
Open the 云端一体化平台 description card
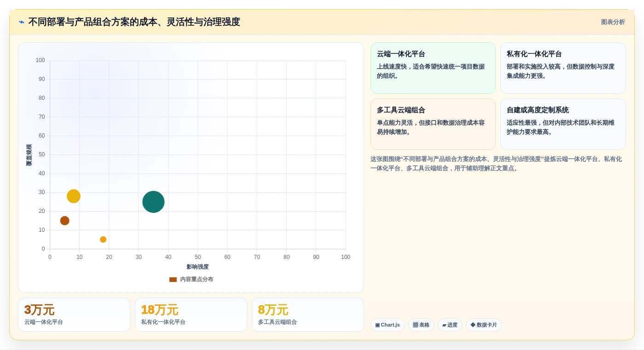click(x=433, y=68)
